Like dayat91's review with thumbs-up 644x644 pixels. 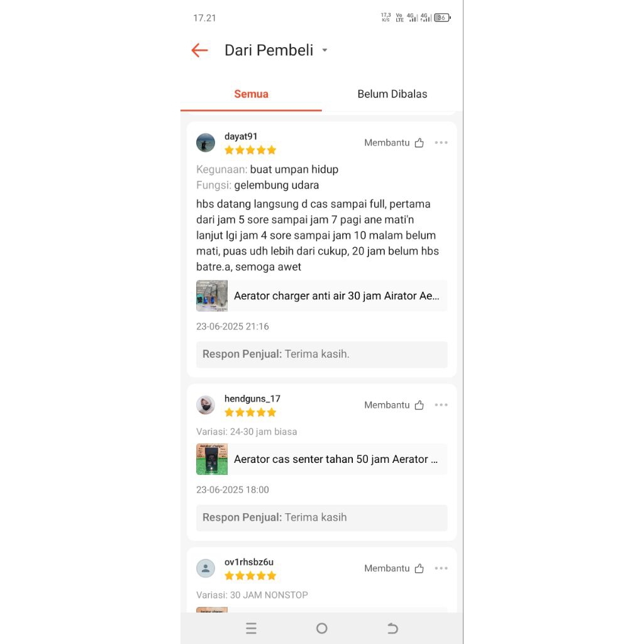point(419,143)
